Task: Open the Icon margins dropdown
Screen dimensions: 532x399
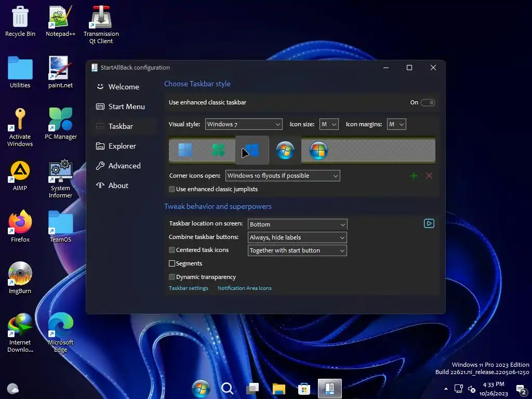Action: tap(396, 124)
